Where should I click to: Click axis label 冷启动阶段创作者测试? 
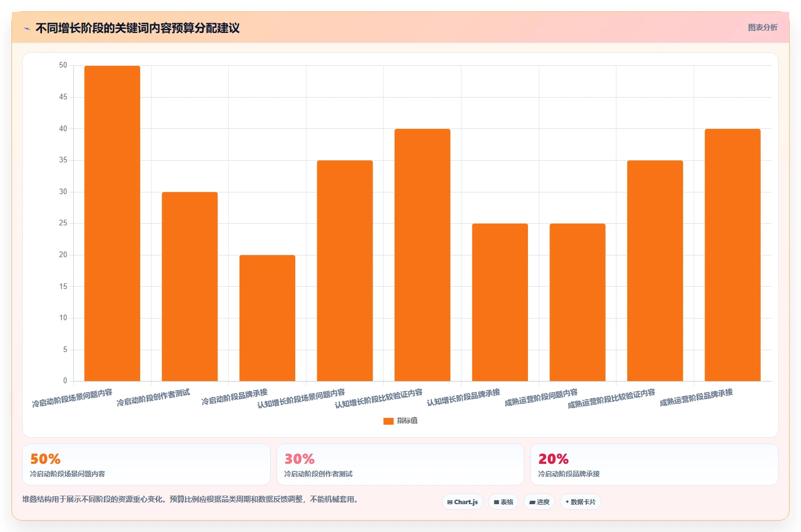pyautogui.click(x=153, y=398)
